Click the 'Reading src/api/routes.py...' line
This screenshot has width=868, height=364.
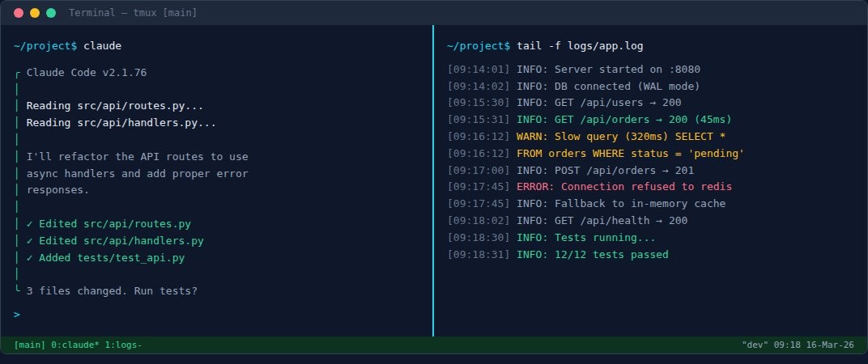coord(115,106)
